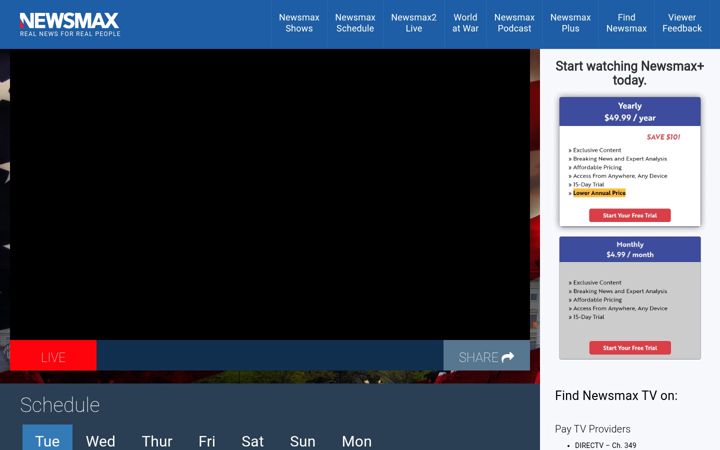The image size is (720, 450).
Task: Click the 'SAVE $10!' text
Action: point(664,137)
